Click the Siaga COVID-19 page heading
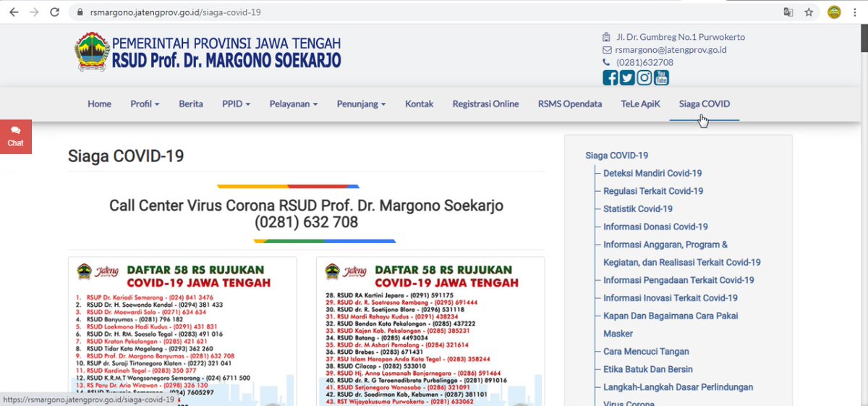868x406 pixels. coord(126,156)
